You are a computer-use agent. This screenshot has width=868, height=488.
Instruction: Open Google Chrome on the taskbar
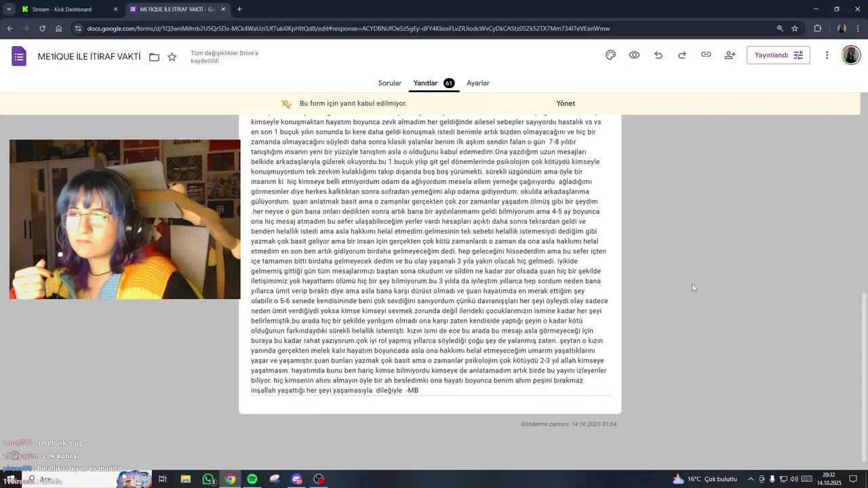[231, 479]
